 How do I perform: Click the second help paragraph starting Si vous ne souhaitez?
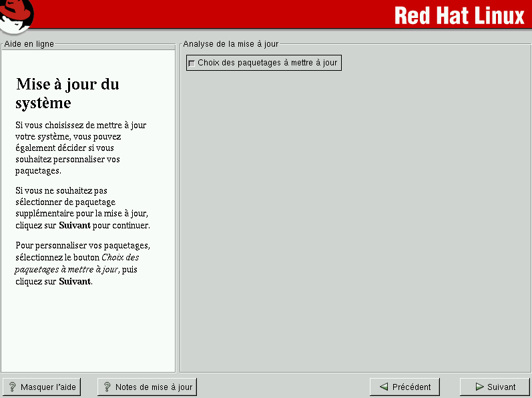coord(80,208)
